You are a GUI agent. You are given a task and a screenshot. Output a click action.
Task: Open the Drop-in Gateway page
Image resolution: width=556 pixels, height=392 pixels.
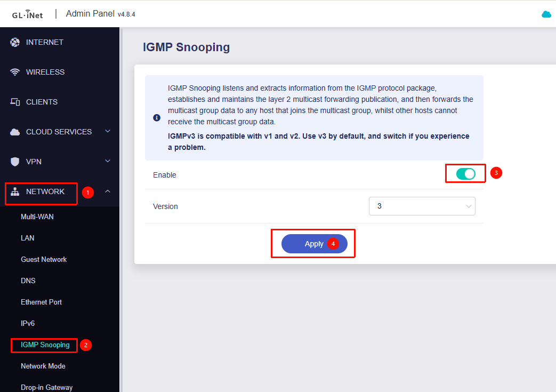46,387
